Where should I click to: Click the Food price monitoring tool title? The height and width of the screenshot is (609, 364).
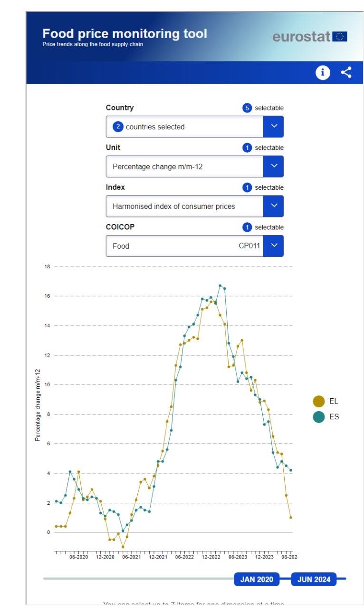125,34
